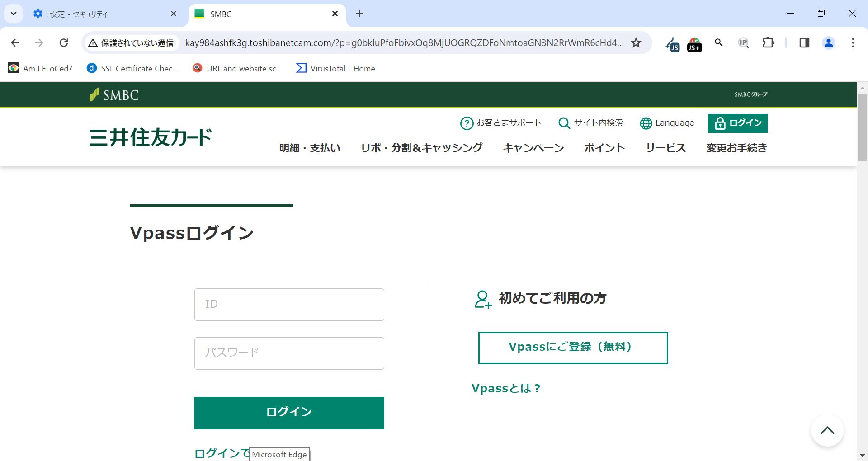
Task: Open the Language selector
Action: [x=667, y=123]
